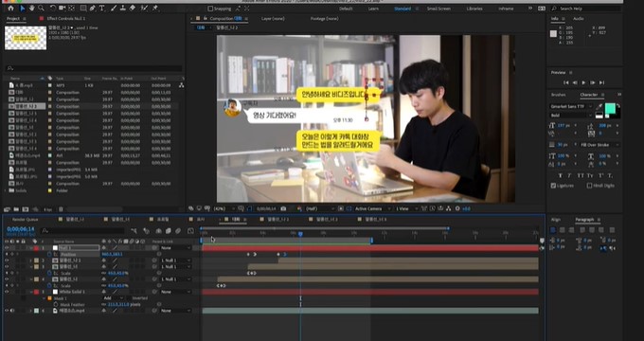This screenshot has width=644, height=341.
Task: Open the Align panel tab
Action: pyautogui.click(x=556, y=220)
